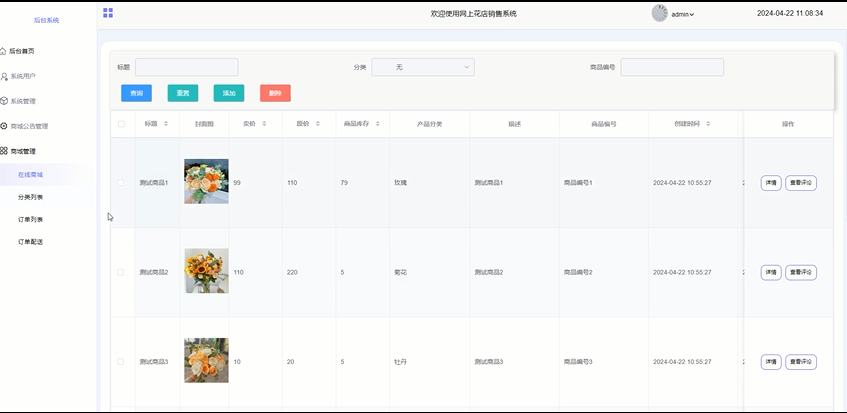Click the cell 商品编号1
847x413 pixels.
(578, 183)
